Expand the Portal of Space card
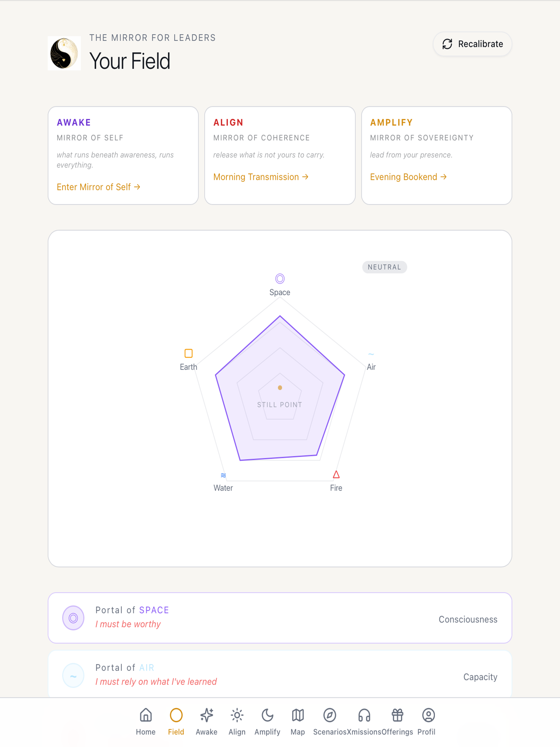Screen dimensions: 560x747 (x=280, y=618)
